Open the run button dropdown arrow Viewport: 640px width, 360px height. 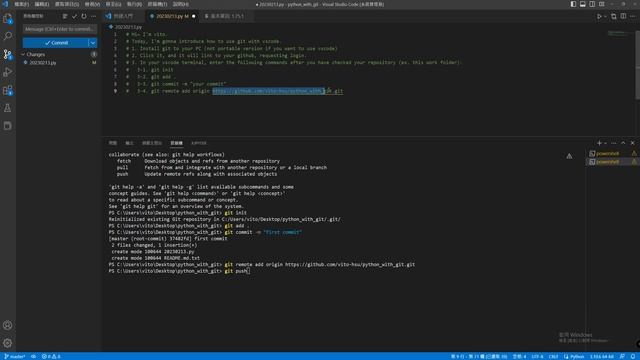pos(605,16)
